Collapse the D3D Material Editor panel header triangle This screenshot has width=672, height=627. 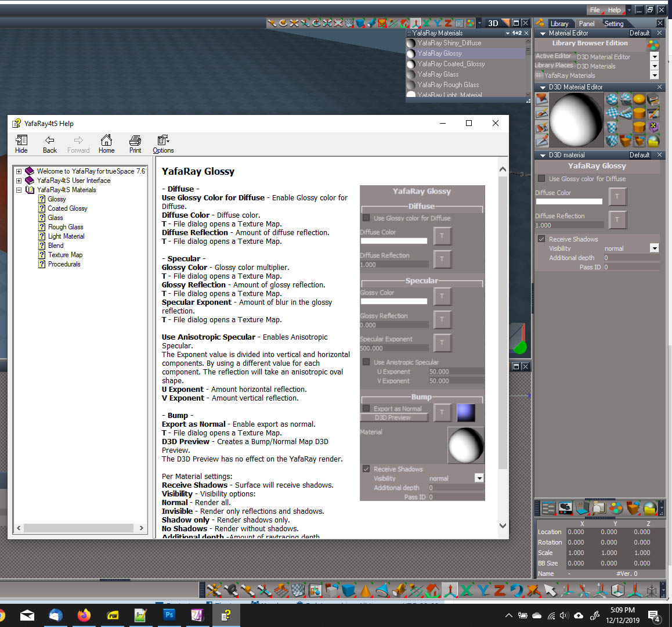(543, 87)
